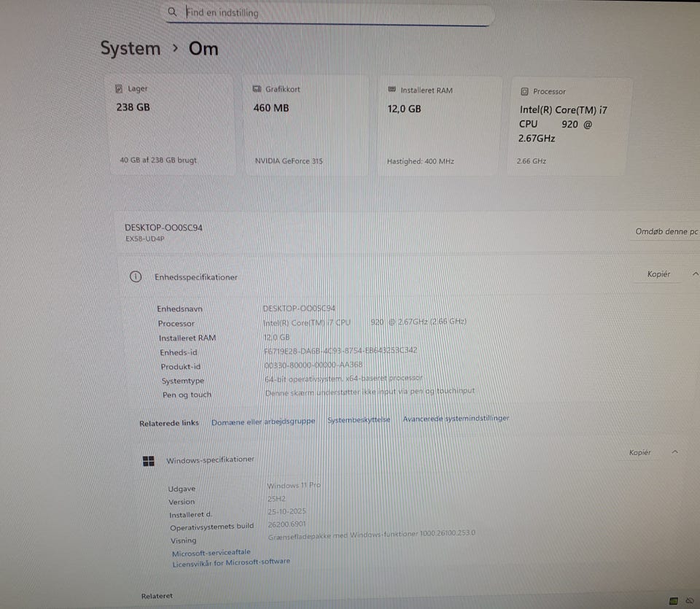The image size is (700, 609).
Task: Click 'Omdøb denne pc' button
Action: pos(666,231)
